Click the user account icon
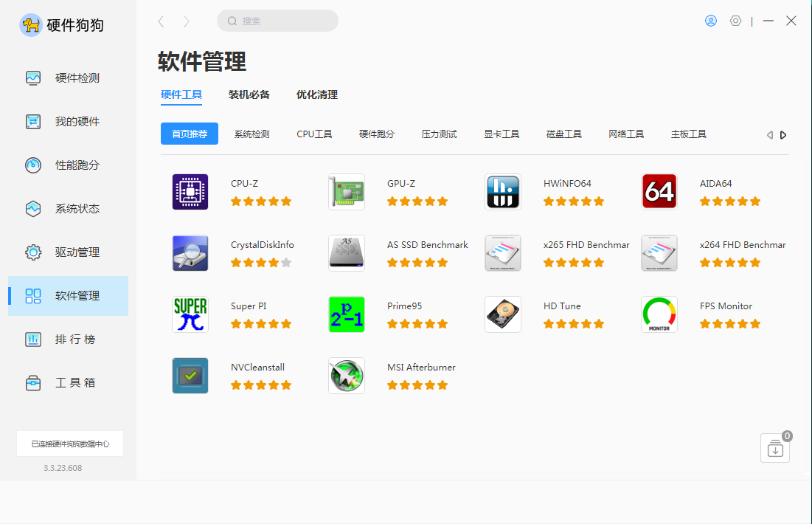The image size is (812, 524). pyautogui.click(x=711, y=21)
